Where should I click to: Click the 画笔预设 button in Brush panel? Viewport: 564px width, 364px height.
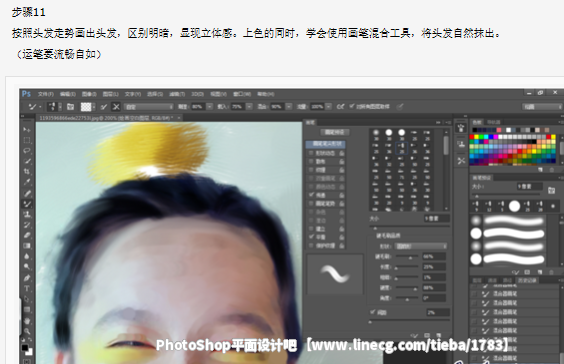[x=335, y=132]
